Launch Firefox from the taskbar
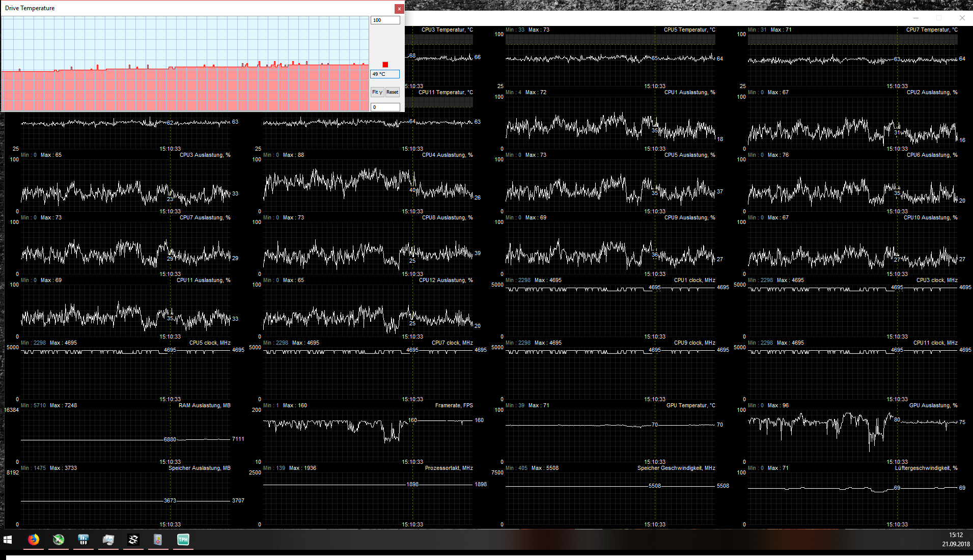 (34, 540)
